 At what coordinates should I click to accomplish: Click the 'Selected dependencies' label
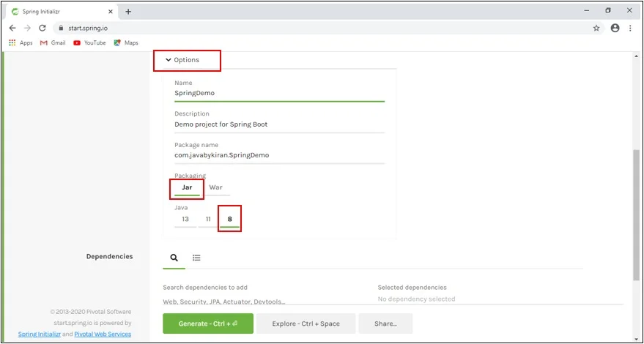point(412,288)
